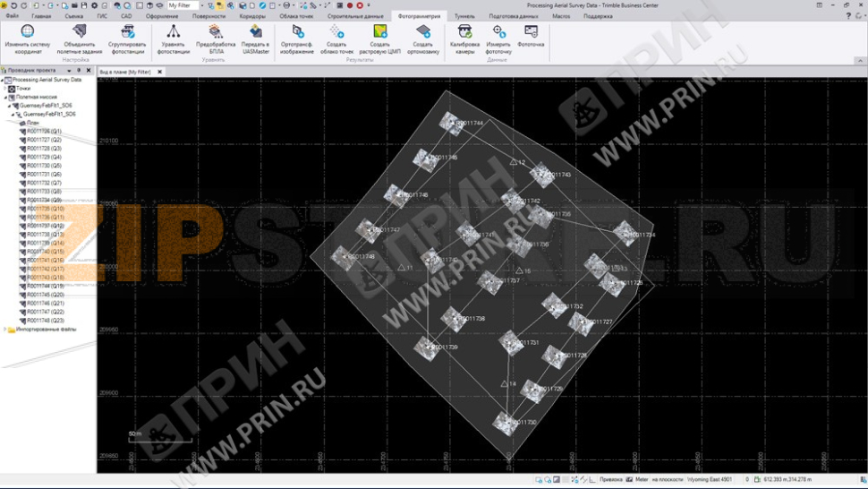Click Создать ортомозаику icon
Image resolution: width=868 pixels, height=489 pixels.
[423, 31]
